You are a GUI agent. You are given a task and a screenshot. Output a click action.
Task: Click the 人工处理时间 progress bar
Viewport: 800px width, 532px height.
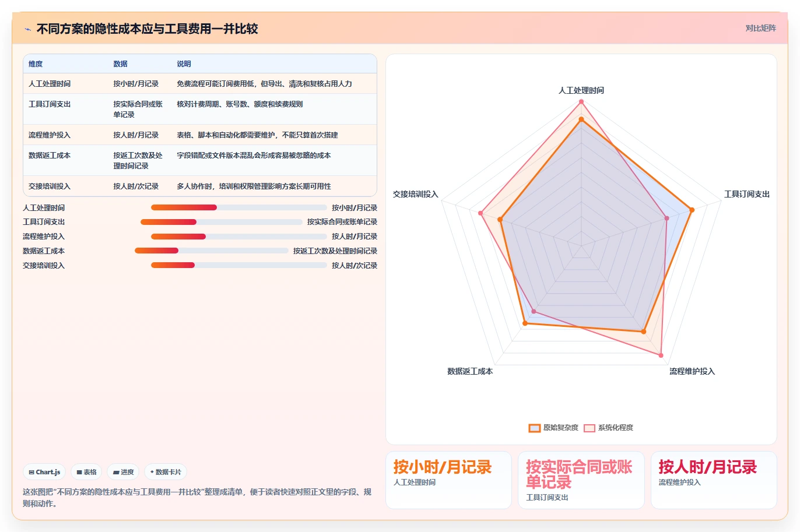pyautogui.click(x=239, y=207)
